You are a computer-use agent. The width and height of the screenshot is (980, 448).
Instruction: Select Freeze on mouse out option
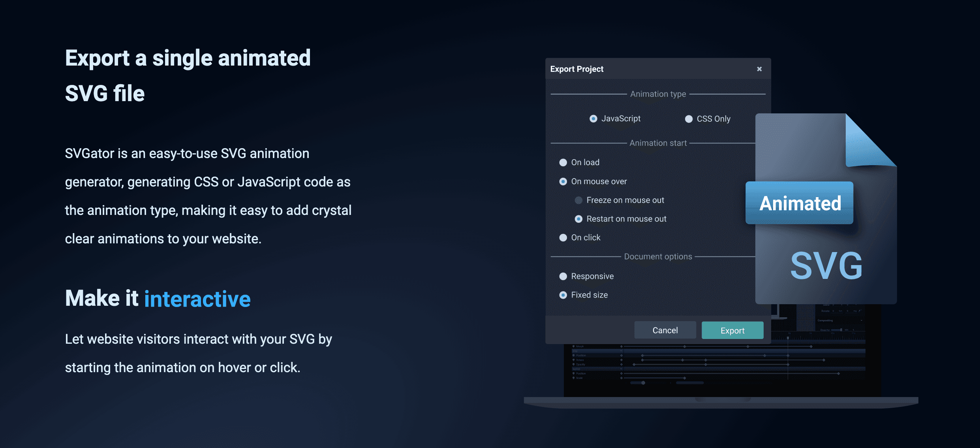[578, 200]
